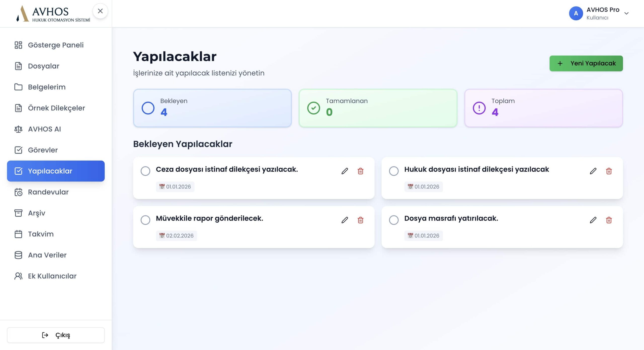Delete the Dosya masrafı yatırılacak task
Image resolution: width=644 pixels, height=350 pixels.
point(609,220)
